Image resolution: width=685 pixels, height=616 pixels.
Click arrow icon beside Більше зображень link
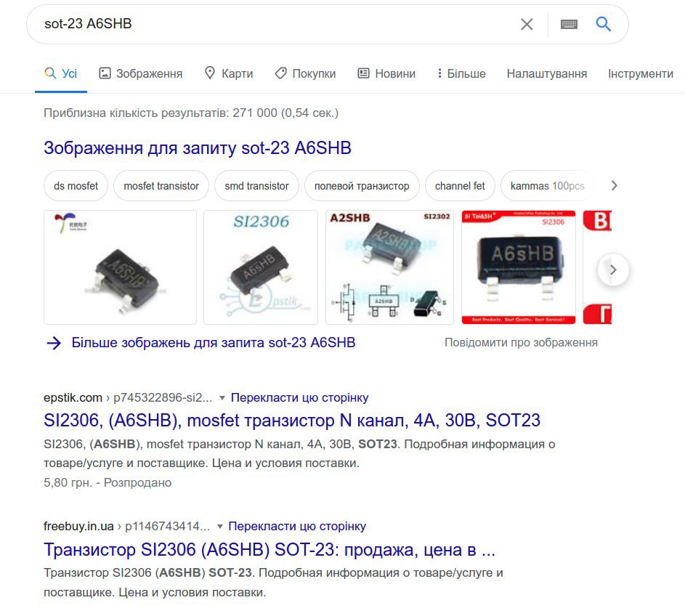(x=54, y=343)
